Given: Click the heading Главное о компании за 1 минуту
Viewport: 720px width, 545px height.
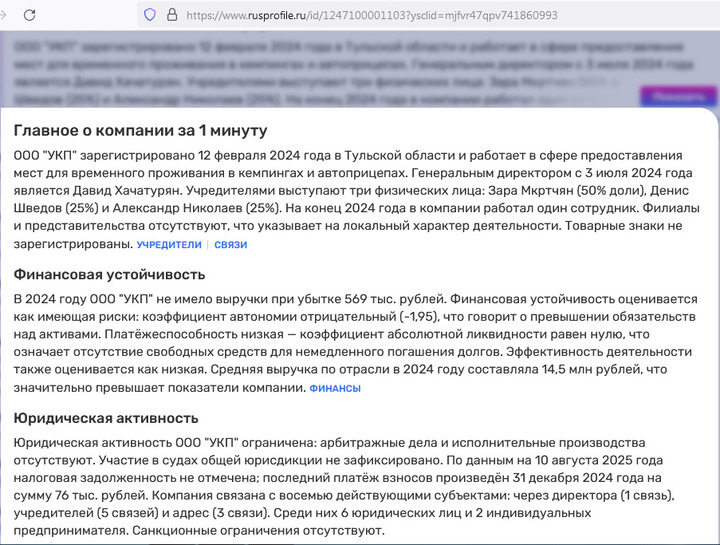Looking at the screenshot, I should pyautogui.click(x=140, y=131).
